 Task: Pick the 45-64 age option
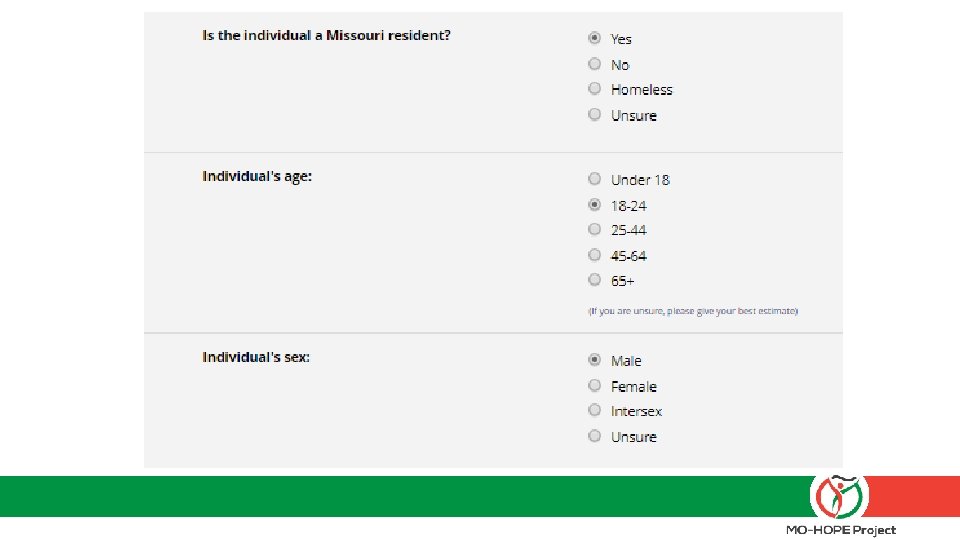click(594, 255)
